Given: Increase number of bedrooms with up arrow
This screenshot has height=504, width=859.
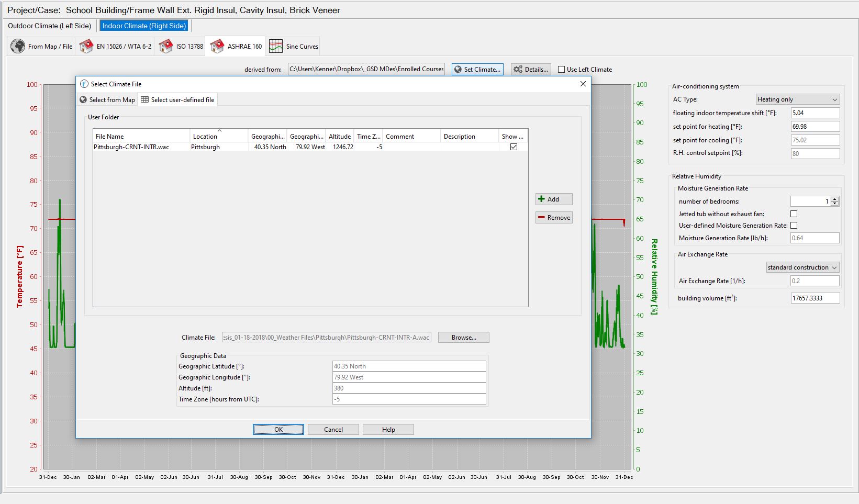Looking at the screenshot, I should 835,199.
